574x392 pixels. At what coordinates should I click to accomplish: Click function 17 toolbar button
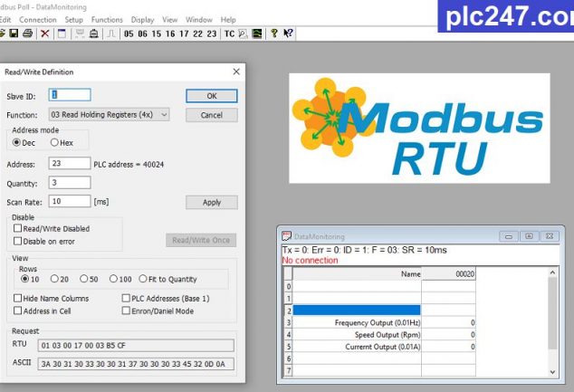point(184,34)
